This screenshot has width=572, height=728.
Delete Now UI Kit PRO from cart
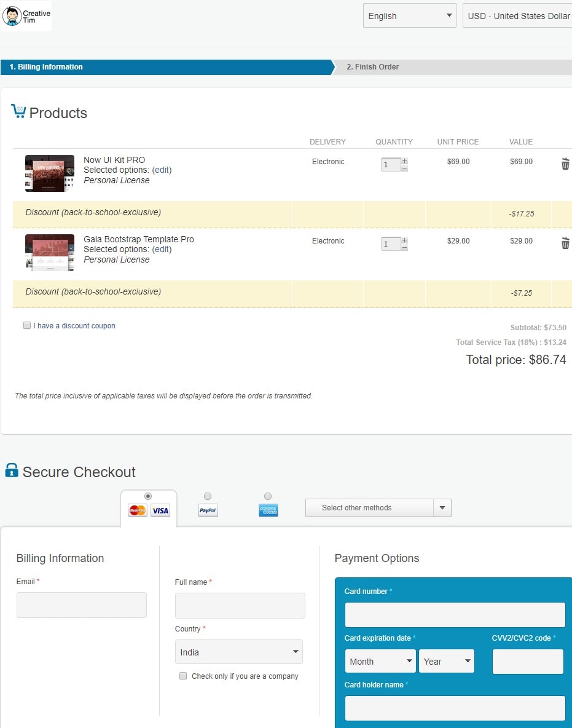tap(565, 164)
